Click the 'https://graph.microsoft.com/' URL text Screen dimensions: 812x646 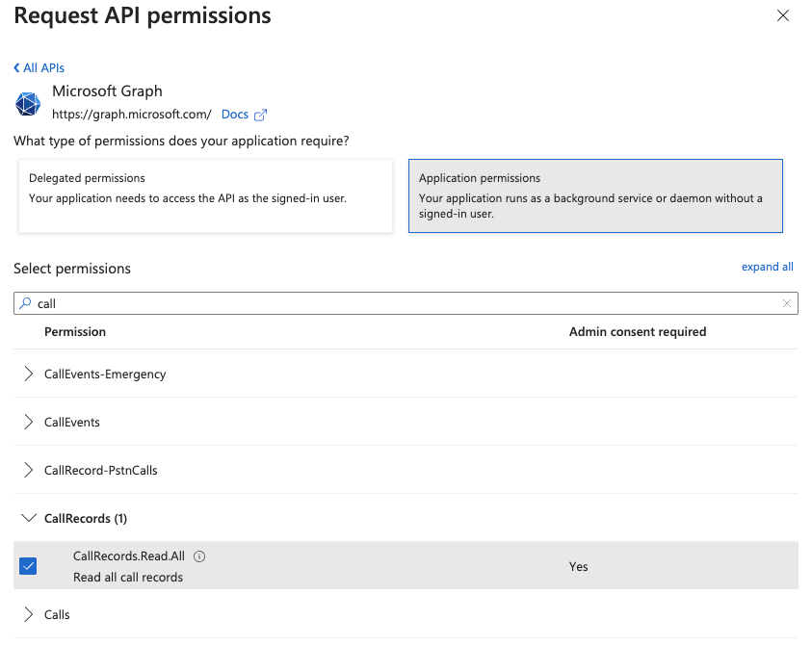point(132,115)
